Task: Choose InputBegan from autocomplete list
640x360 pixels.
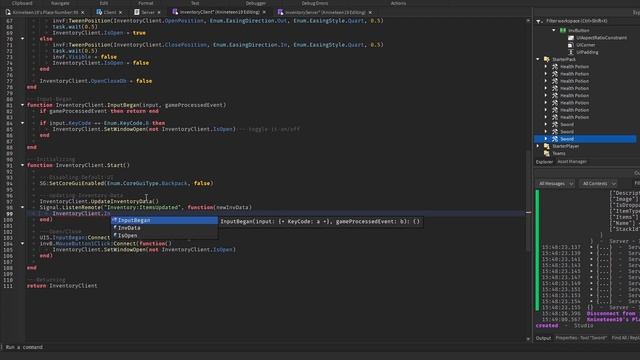Action: point(164,220)
